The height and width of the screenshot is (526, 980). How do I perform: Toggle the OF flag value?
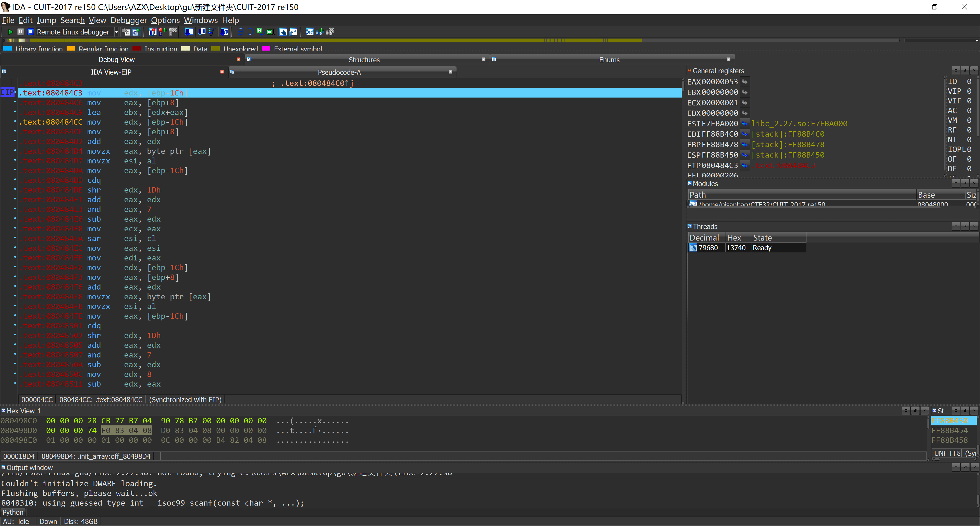pos(969,159)
